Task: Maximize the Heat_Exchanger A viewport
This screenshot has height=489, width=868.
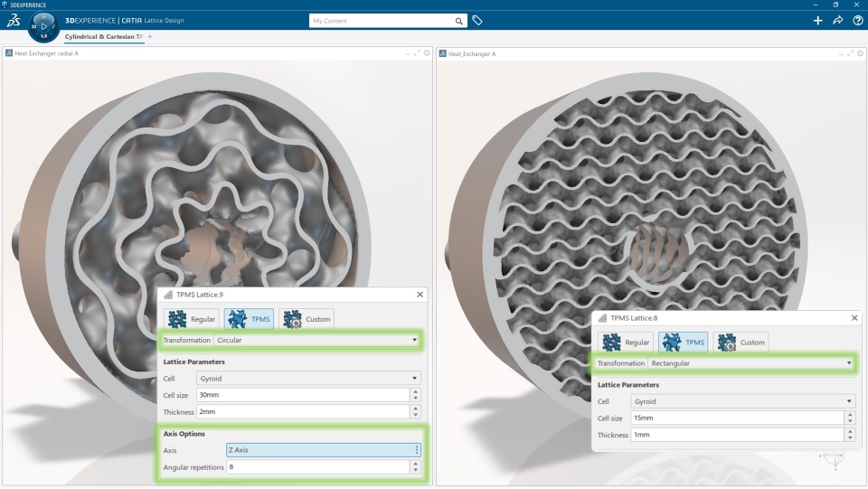Action: pyautogui.click(x=850, y=53)
